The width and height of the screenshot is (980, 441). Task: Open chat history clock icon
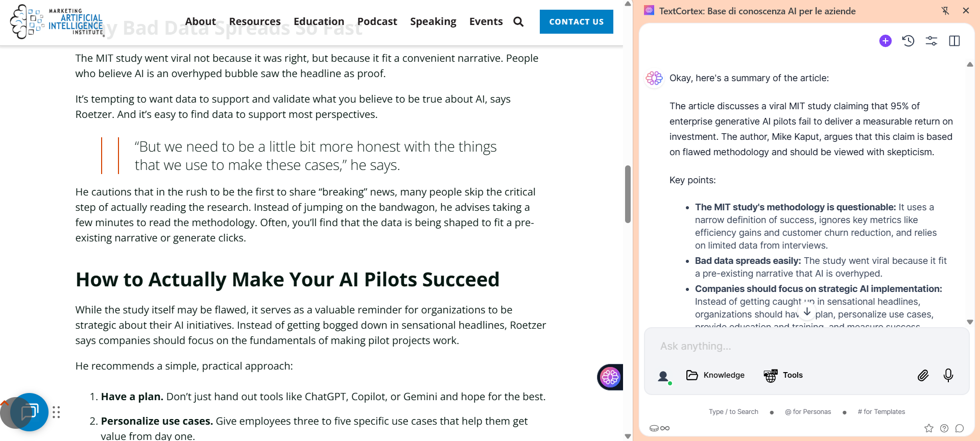(x=908, y=41)
